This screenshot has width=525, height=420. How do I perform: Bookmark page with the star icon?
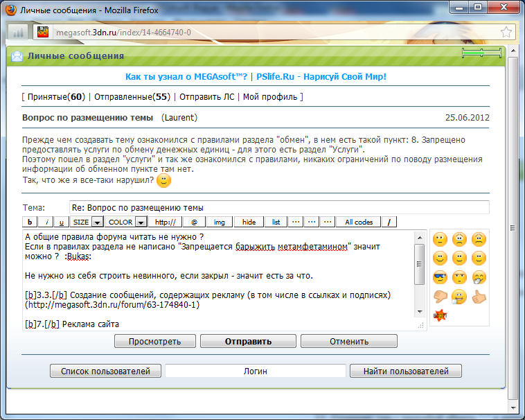pyautogui.click(x=506, y=32)
